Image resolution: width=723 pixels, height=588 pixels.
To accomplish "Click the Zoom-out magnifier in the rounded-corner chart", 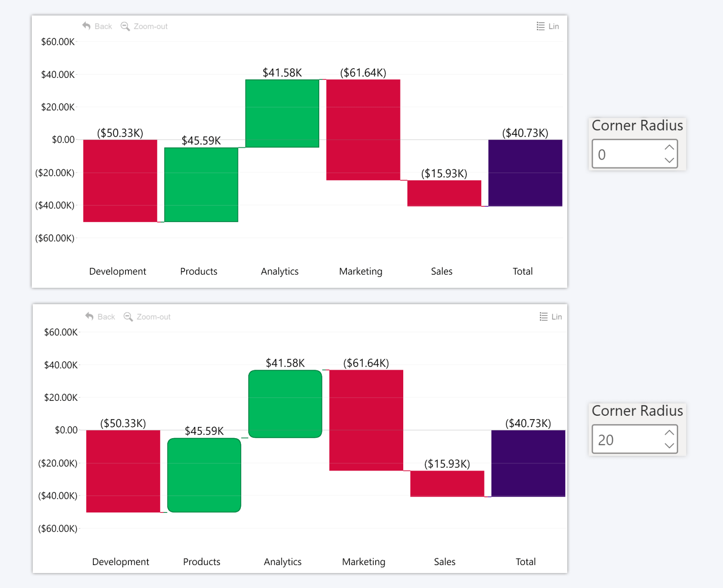I will 128,316.
